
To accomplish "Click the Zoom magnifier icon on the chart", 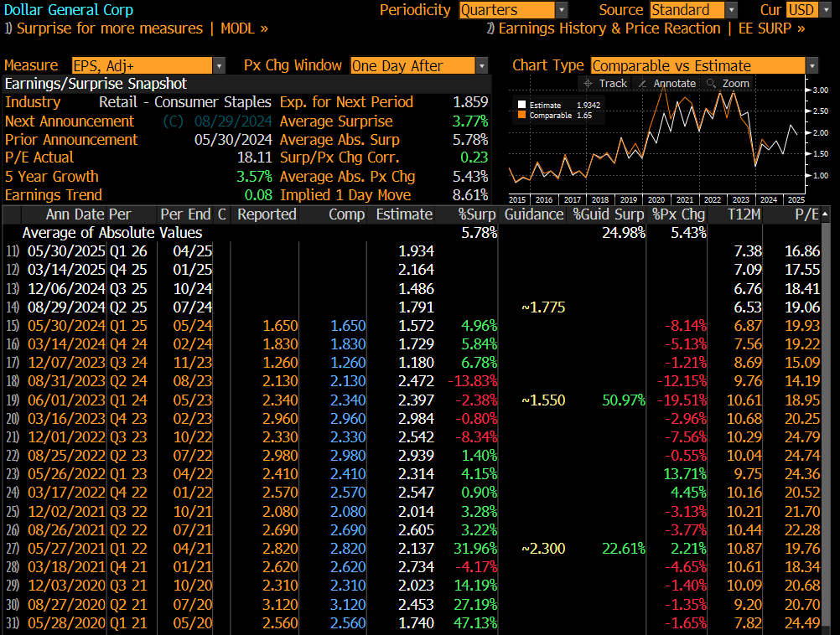I will point(711,84).
